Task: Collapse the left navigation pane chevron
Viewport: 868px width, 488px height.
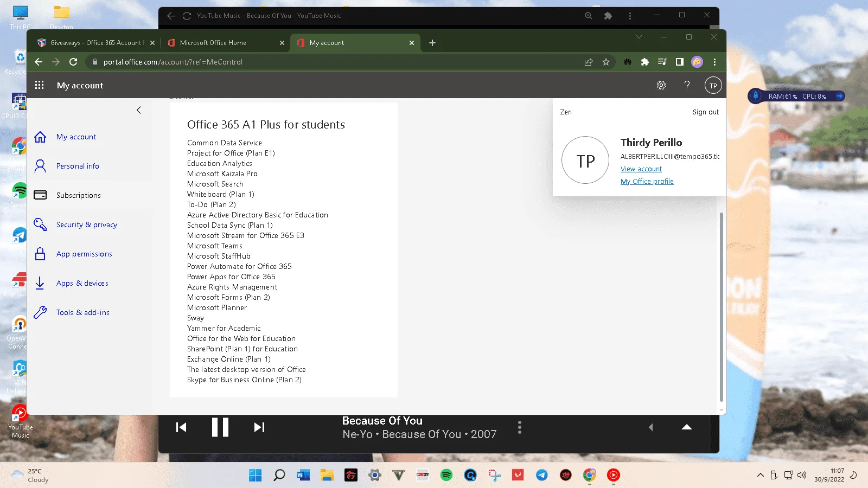Action: (x=139, y=110)
